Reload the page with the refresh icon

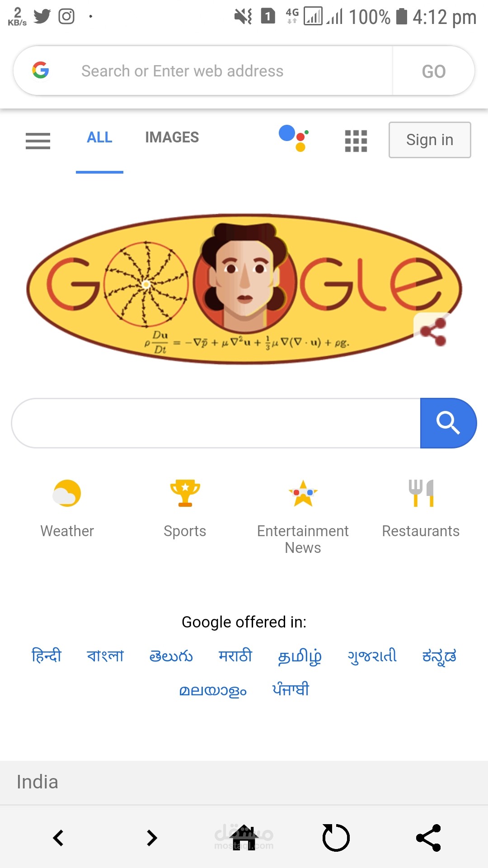coord(336,838)
